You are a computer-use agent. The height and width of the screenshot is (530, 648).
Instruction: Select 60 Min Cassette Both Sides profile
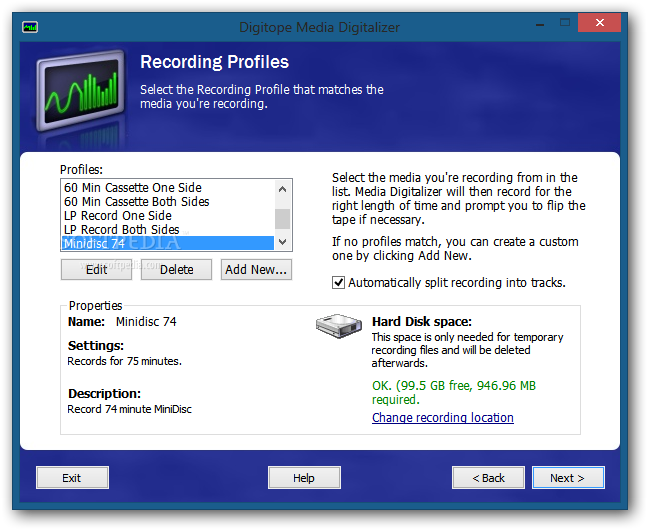pyautogui.click(x=168, y=202)
